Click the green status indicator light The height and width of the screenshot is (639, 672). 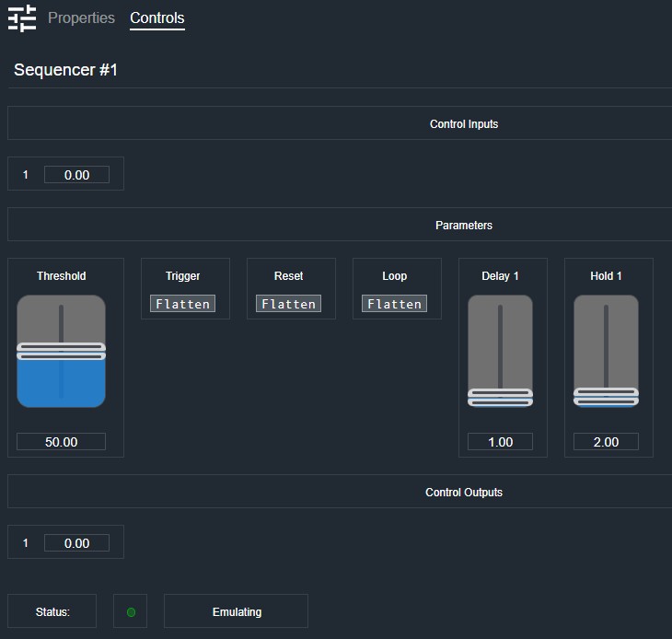[131, 612]
